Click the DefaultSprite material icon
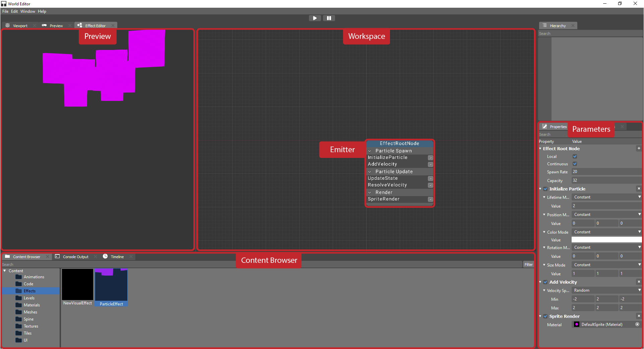The width and height of the screenshot is (644, 349). click(x=577, y=325)
